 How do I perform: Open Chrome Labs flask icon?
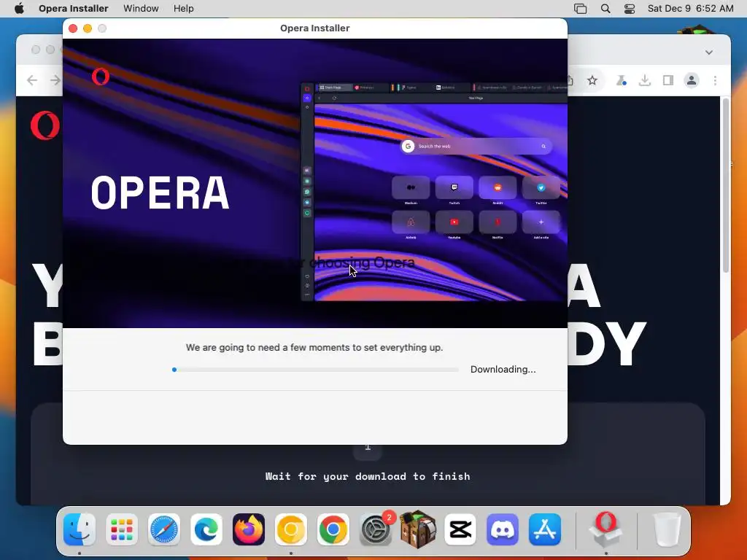621,80
